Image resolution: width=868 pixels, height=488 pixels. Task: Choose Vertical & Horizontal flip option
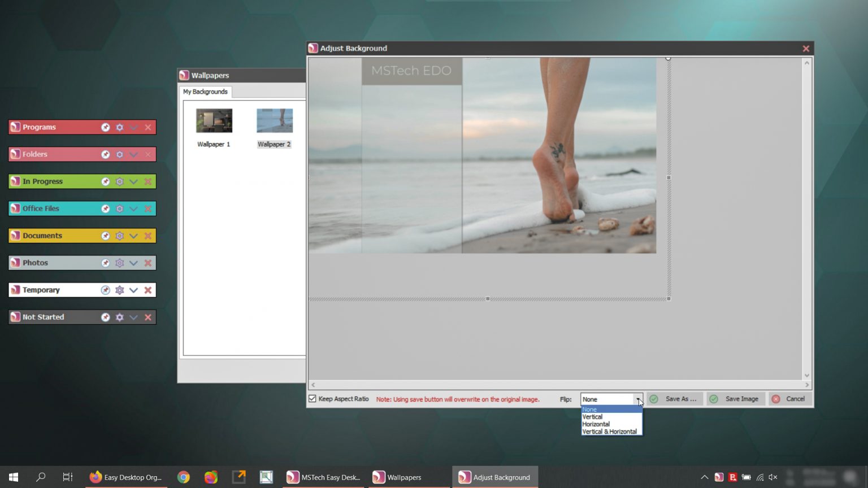(x=611, y=432)
